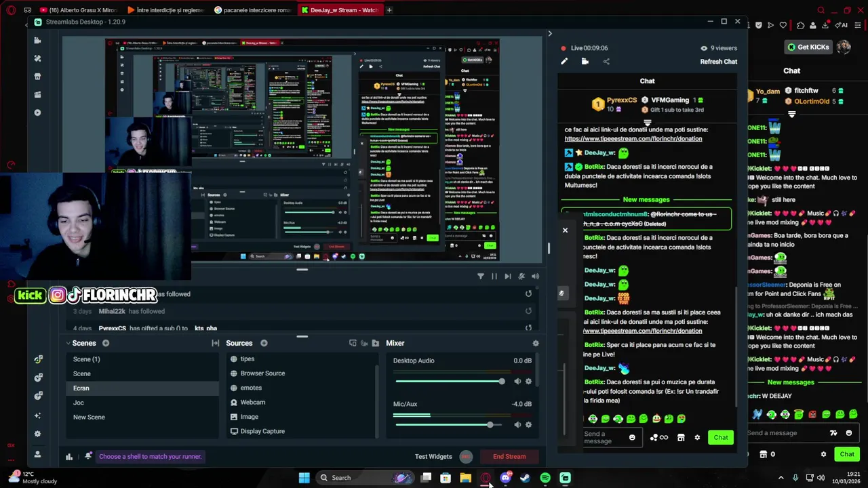This screenshot has width=868, height=488.
Task: Open the notifications bell icon
Action: click(88, 456)
